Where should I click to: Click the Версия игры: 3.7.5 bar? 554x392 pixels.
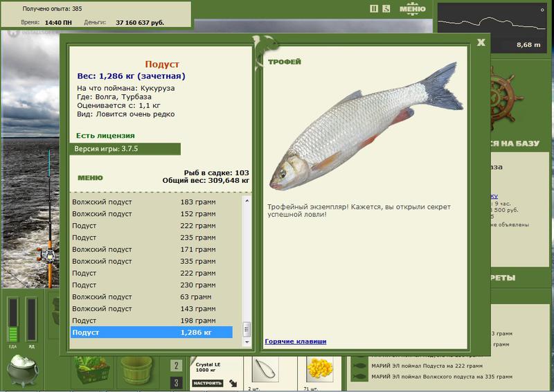pos(125,149)
